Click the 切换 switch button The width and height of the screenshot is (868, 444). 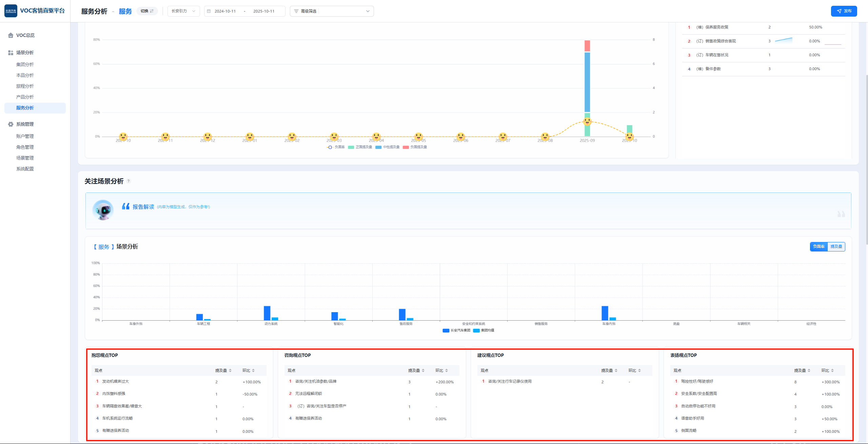coord(147,11)
